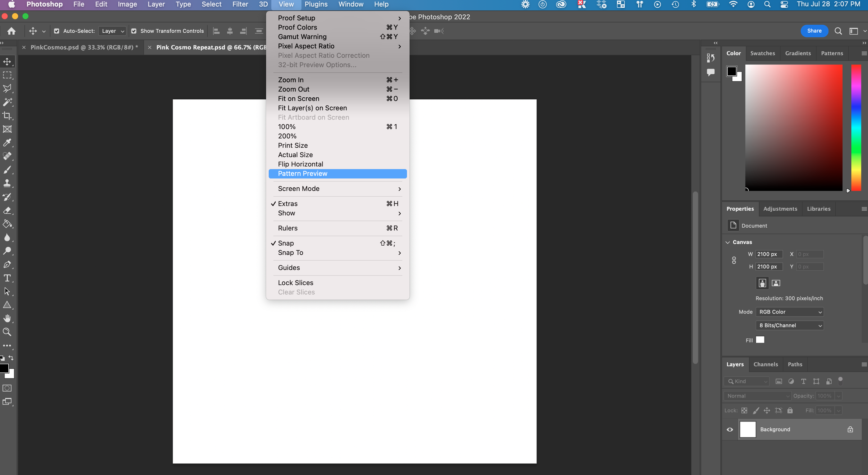Select the Clone Stamp tool
The image size is (868, 475).
(x=7, y=183)
